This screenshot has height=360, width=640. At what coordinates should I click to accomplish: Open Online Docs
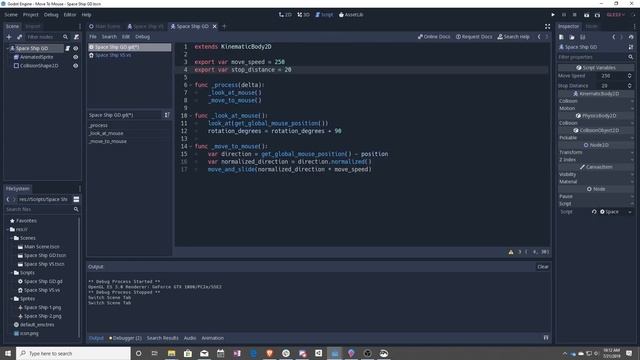(434, 37)
